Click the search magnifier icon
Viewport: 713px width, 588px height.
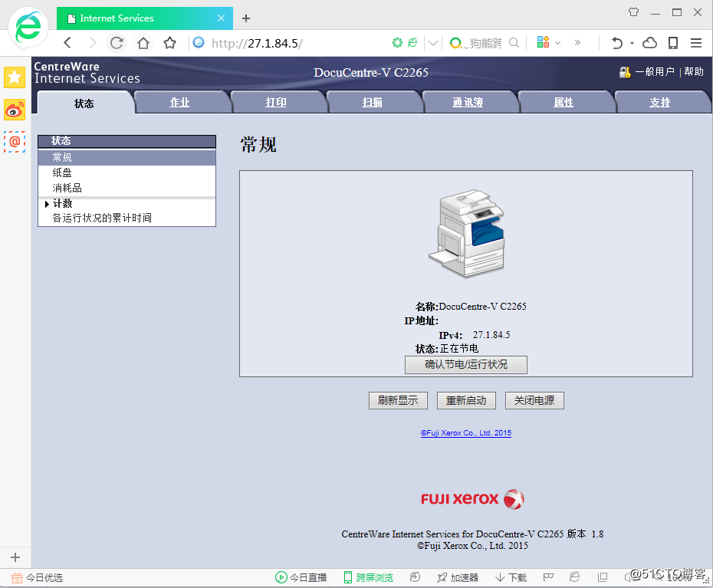(x=514, y=43)
